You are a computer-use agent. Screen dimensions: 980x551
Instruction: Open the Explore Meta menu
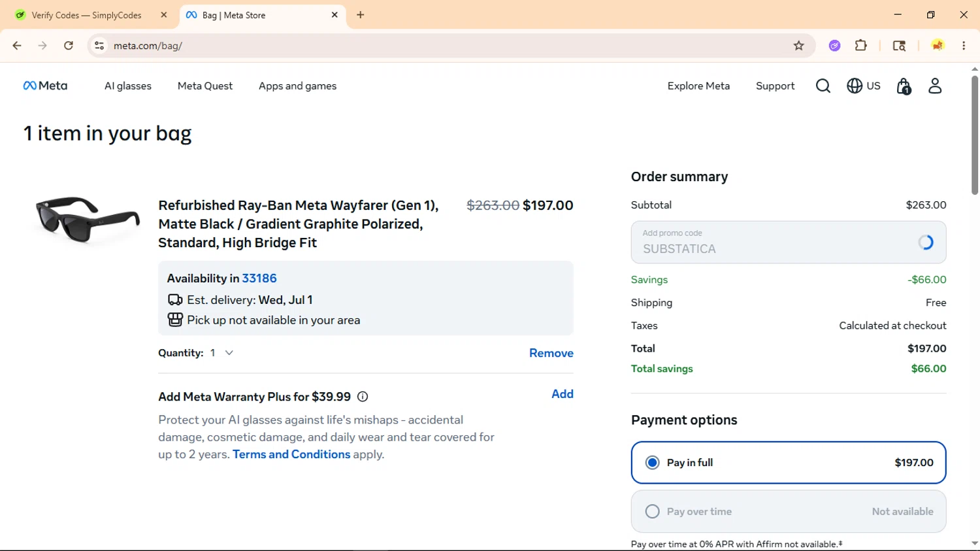[x=698, y=86]
